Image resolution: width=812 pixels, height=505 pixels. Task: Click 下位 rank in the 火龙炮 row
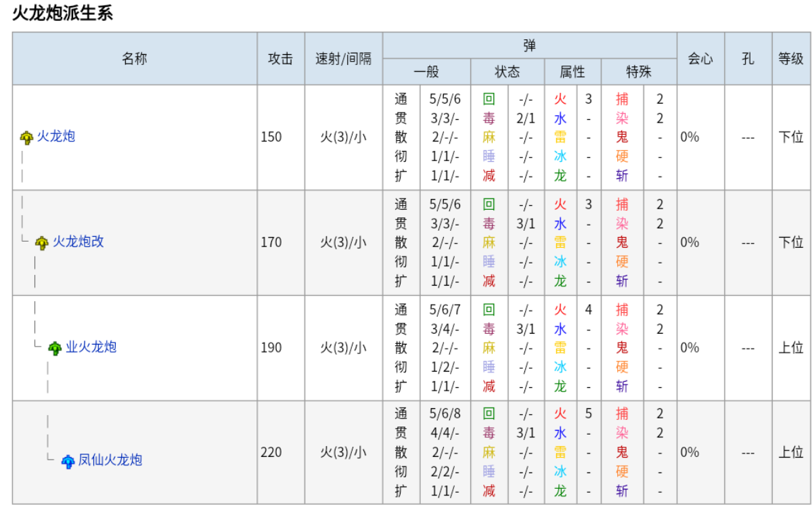pyautogui.click(x=791, y=137)
